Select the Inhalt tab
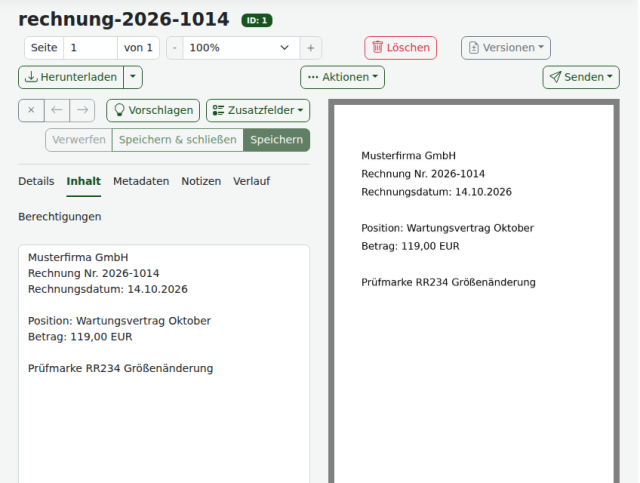640x483 pixels. (x=84, y=181)
